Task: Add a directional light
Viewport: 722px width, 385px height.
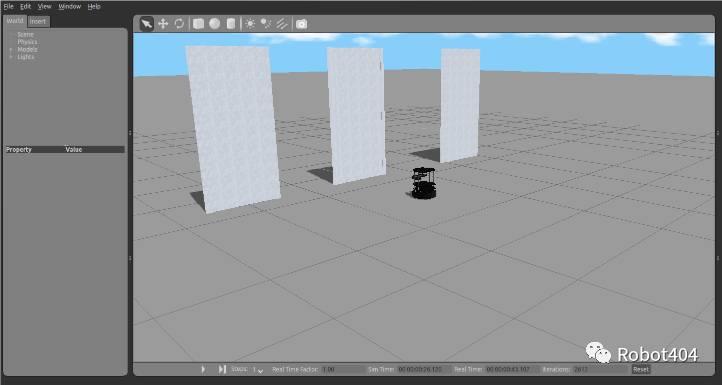Action: pyautogui.click(x=282, y=24)
